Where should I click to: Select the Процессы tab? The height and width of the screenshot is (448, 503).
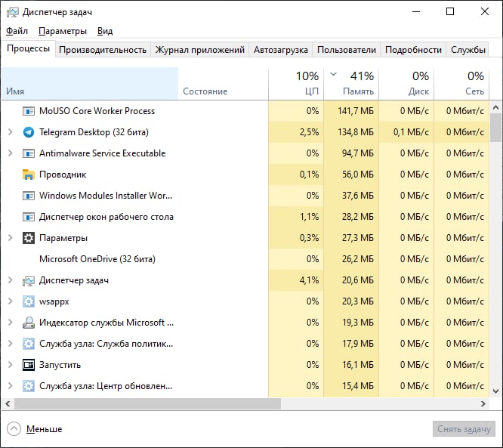click(28, 48)
